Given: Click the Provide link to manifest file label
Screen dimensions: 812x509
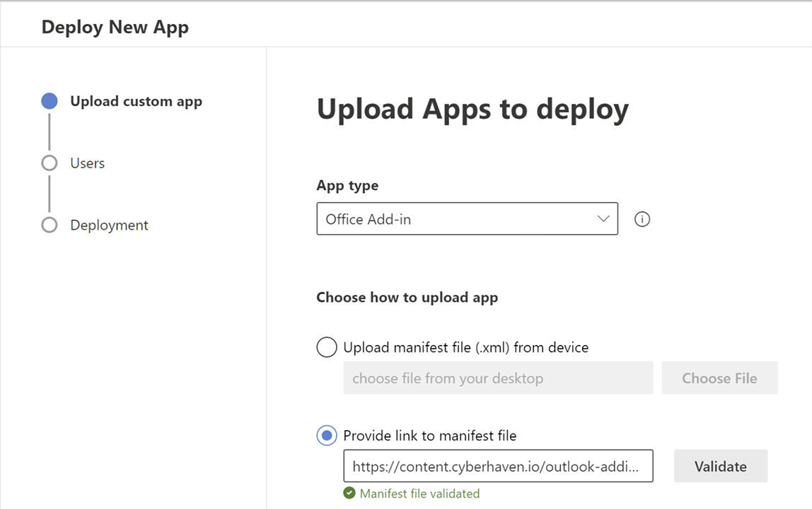Looking at the screenshot, I should click(429, 435).
